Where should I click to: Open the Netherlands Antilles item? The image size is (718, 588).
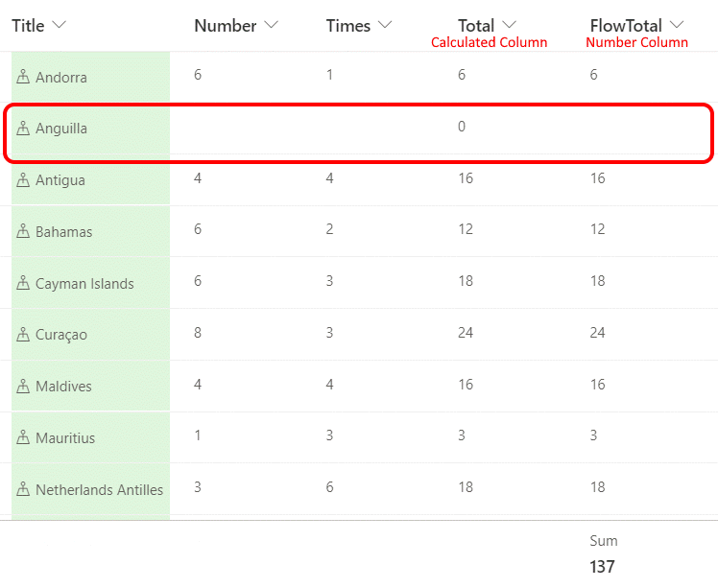(x=99, y=490)
